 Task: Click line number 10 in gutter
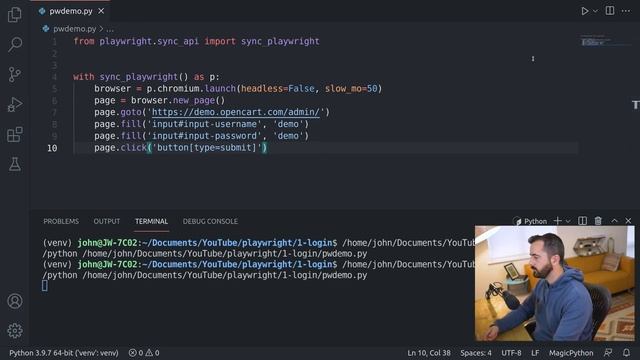[x=52, y=148]
